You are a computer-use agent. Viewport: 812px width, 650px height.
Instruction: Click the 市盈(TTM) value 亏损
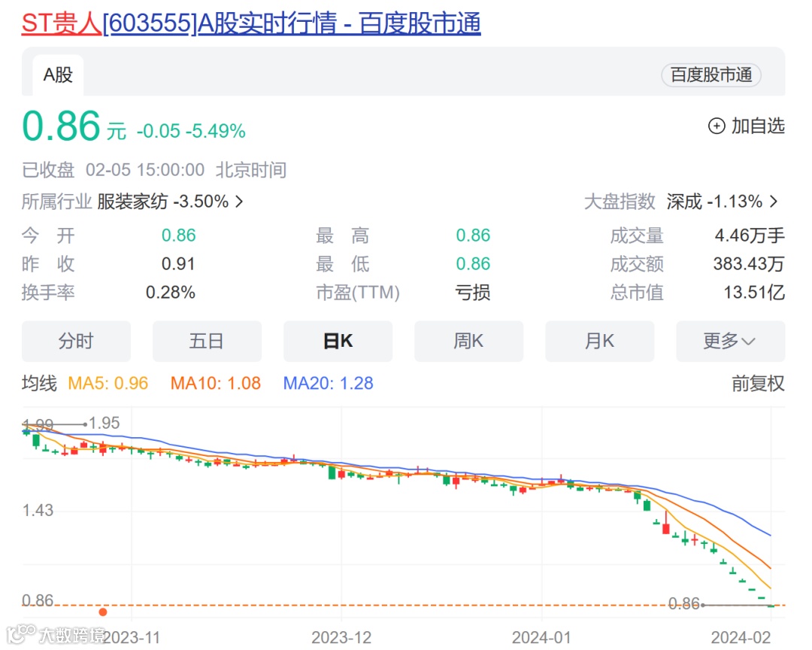[x=473, y=293]
